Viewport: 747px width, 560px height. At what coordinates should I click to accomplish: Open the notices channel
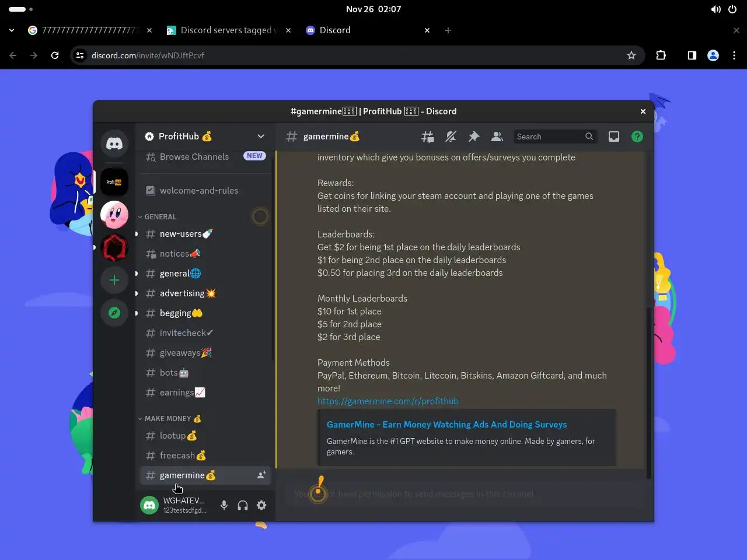click(x=205, y=254)
